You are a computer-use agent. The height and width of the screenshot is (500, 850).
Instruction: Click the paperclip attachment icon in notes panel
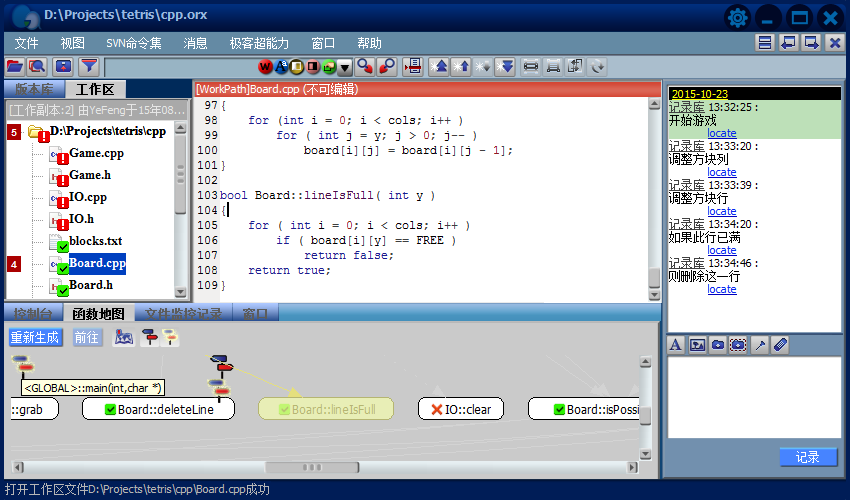coord(781,345)
